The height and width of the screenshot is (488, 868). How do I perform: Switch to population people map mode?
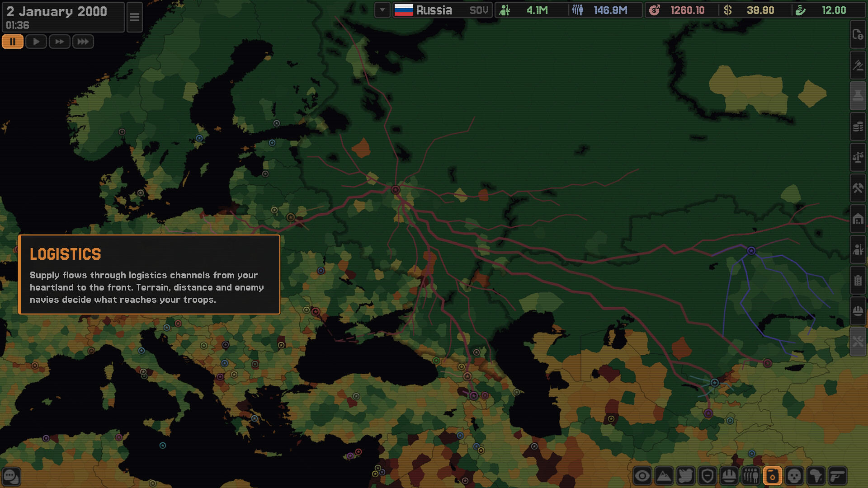[751, 476]
